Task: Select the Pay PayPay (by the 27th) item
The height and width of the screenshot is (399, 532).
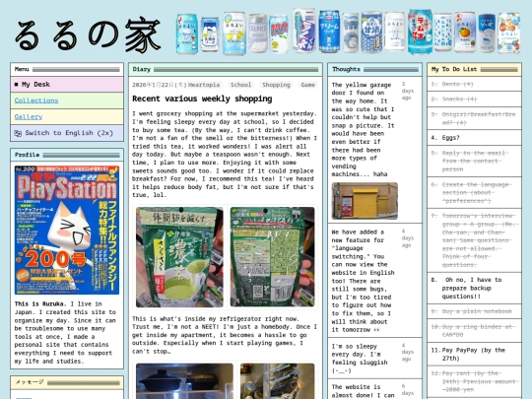Action: pyautogui.click(x=474, y=355)
